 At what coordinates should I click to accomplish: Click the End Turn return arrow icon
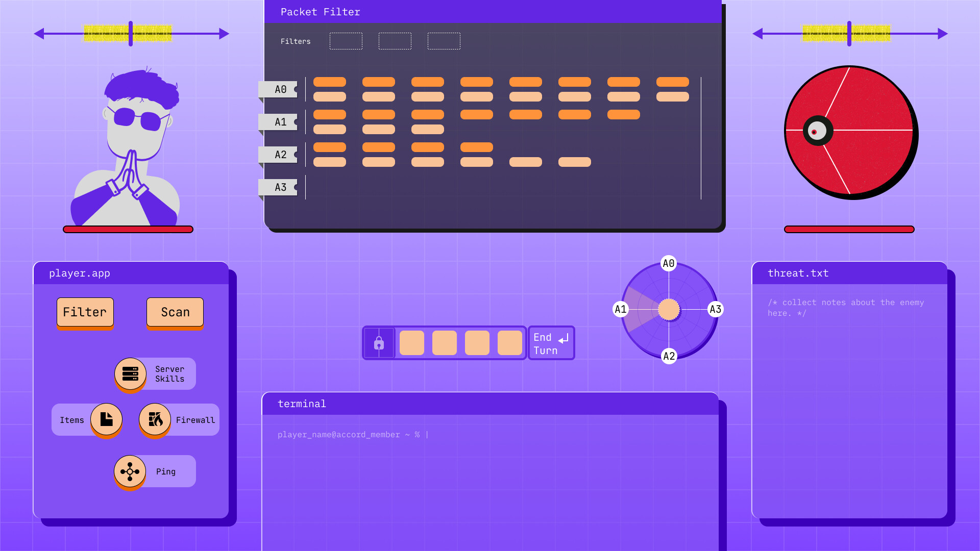point(563,339)
